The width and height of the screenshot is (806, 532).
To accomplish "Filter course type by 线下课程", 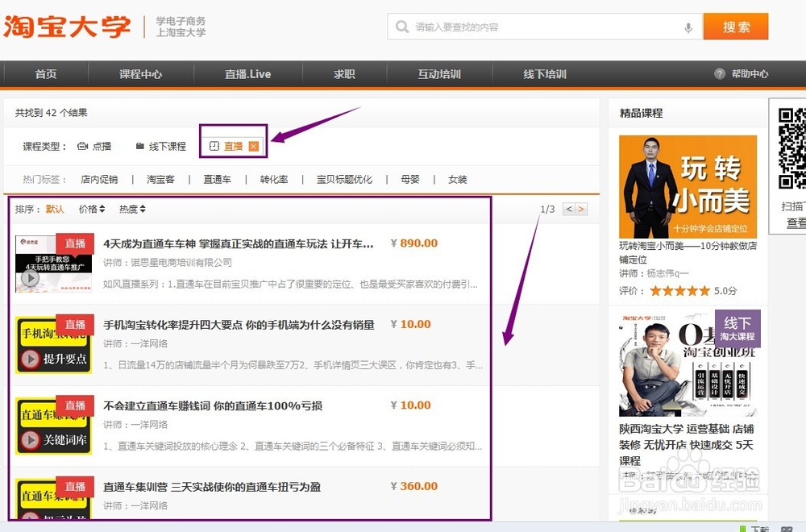I will [x=161, y=147].
